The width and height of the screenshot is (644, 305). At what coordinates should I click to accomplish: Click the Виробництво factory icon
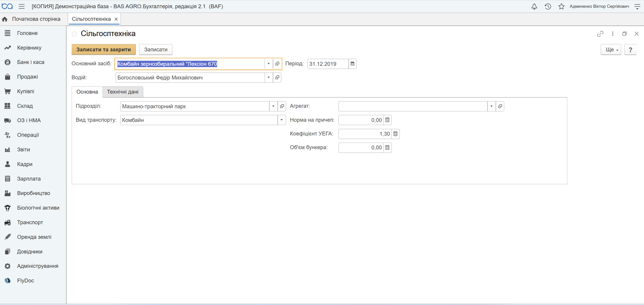[x=7, y=193]
